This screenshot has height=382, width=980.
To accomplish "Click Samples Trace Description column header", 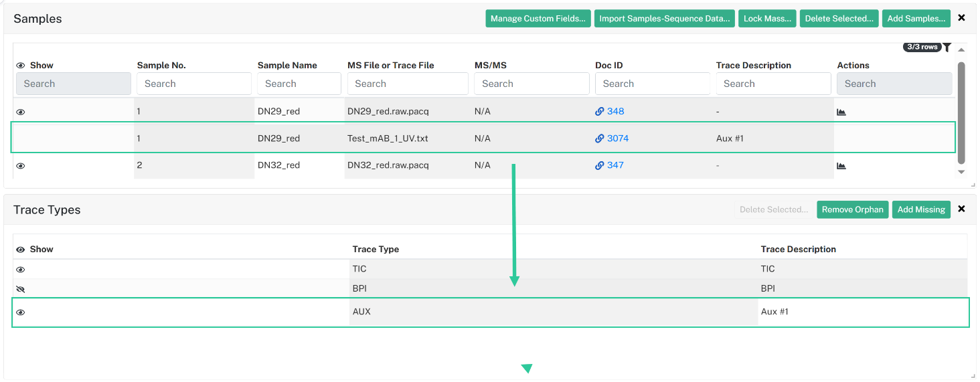I will pos(754,66).
